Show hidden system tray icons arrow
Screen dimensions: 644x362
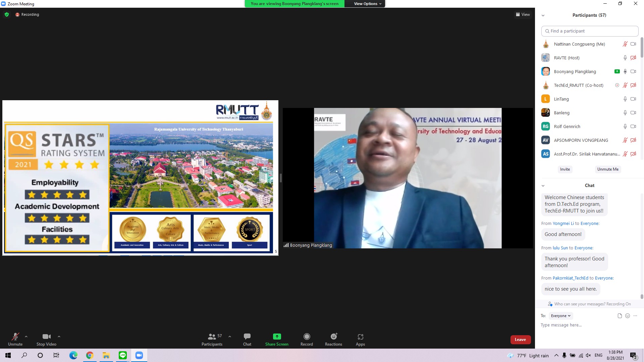pos(556,355)
